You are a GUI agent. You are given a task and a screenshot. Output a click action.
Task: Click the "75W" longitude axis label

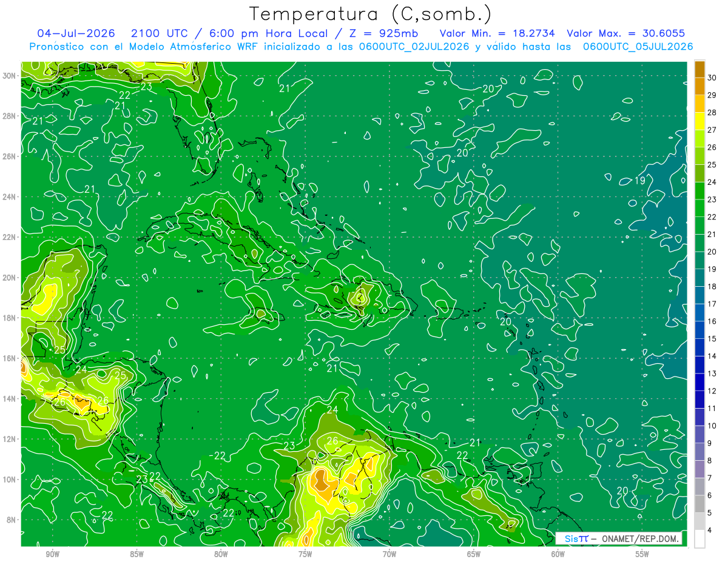(305, 554)
